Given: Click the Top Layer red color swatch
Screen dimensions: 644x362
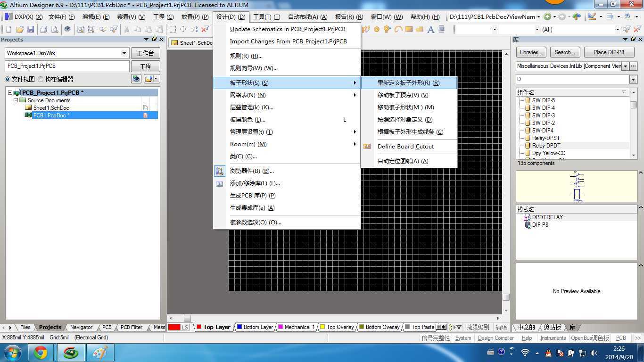Looking at the screenshot, I should [x=199, y=327].
